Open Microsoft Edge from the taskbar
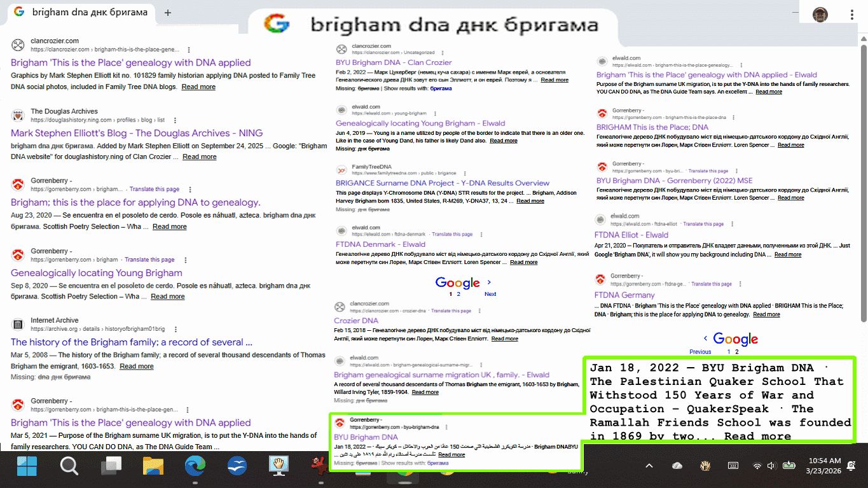Image resolution: width=868 pixels, height=488 pixels. click(x=195, y=467)
